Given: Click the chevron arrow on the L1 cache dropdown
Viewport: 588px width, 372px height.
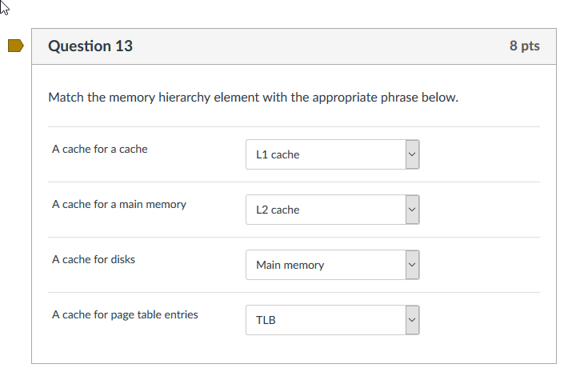Looking at the screenshot, I should coord(412,154).
